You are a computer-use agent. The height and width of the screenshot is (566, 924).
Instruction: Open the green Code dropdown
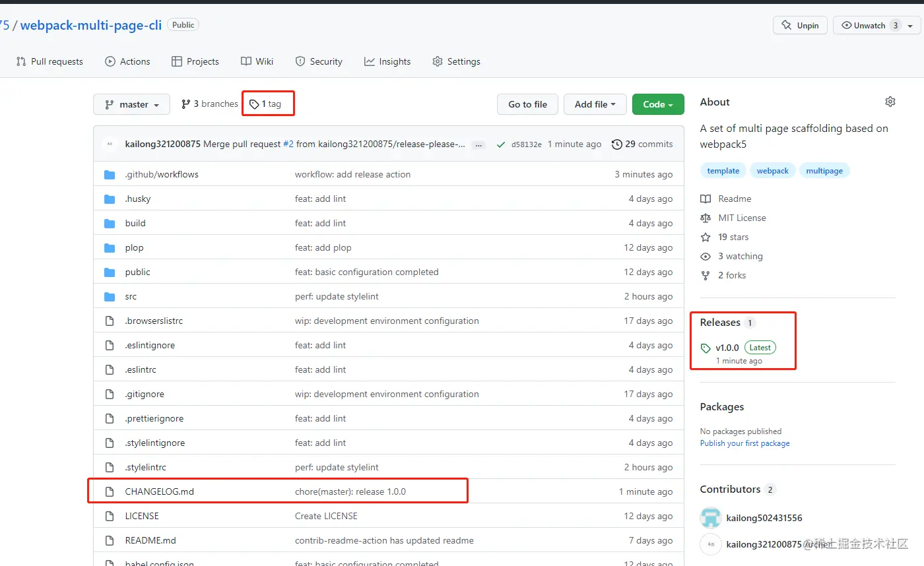(658, 104)
